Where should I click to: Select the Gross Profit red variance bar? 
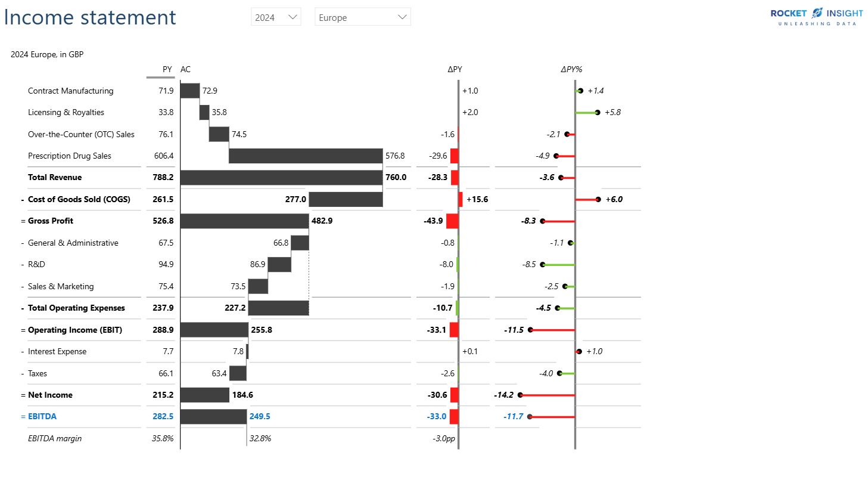coord(452,221)
